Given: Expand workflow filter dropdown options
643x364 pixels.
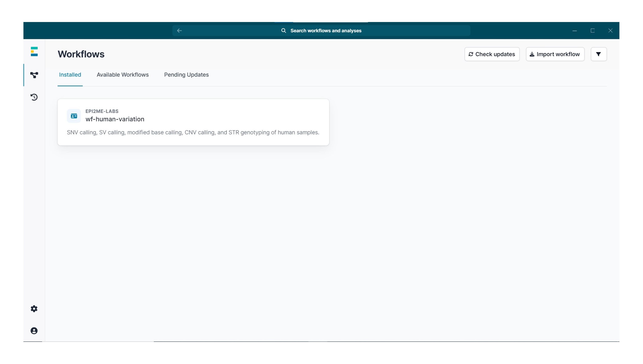Looking at the screenshot, I should tap(598, 54).
